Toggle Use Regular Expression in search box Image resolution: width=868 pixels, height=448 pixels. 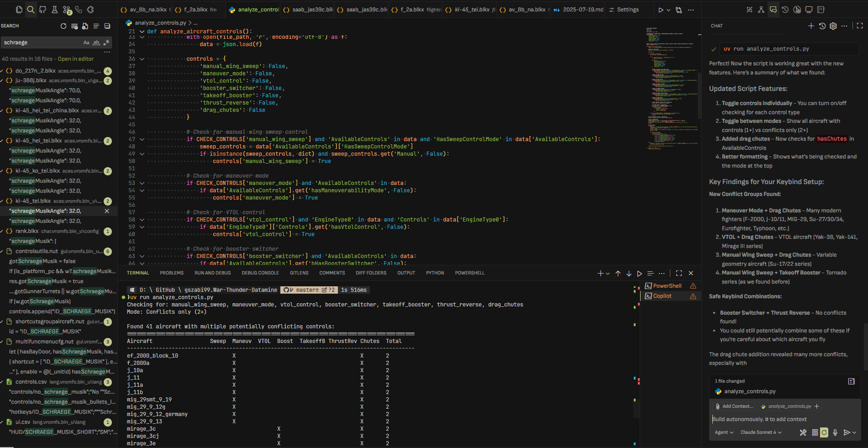click(106, 42)
